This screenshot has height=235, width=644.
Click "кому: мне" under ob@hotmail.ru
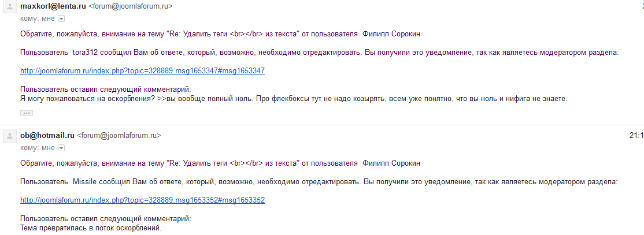click(x=38, y=148)
